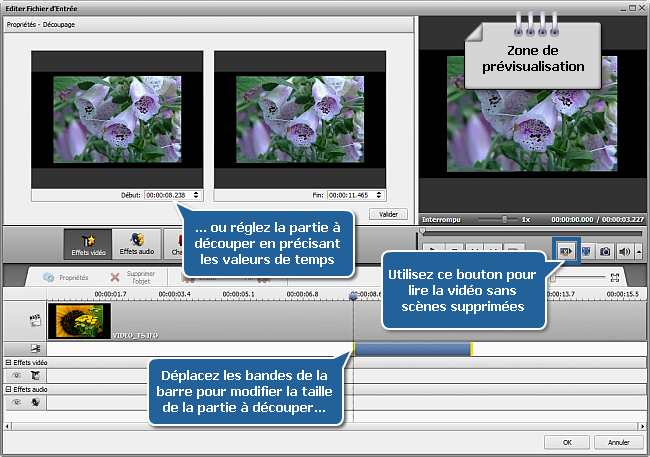The width and height of the screenshot is (650, 457).
Task: Click the Fin time spinner arrows
Action: (x=379, y=195)
